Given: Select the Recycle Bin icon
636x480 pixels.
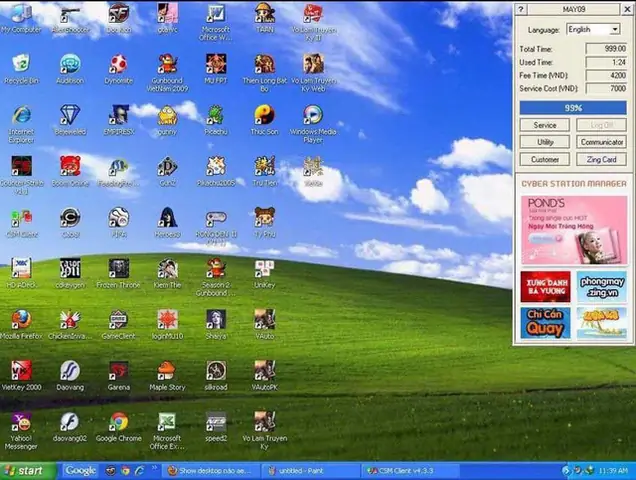Looking at the screenshot, I should pyautogui.click(x=21, y=69).
